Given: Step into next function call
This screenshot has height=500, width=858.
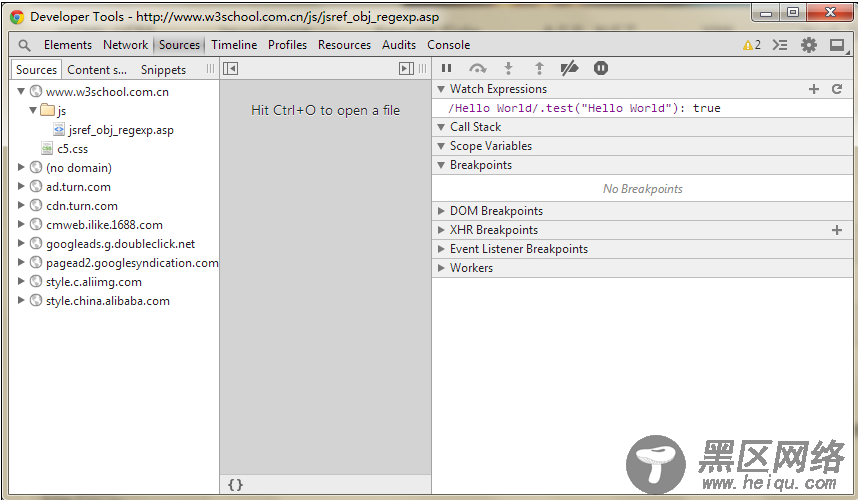Looking at the screenshot, I should [508, 68].
